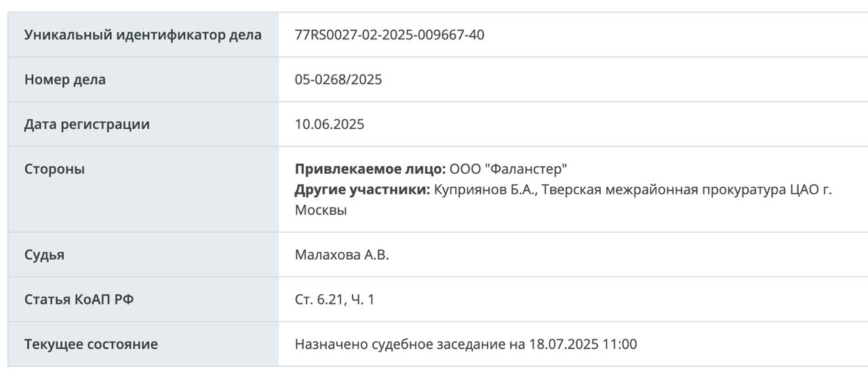Click the 'Стороны' row header
This screenshot has height=379, width=868.
tap(143, 189)
